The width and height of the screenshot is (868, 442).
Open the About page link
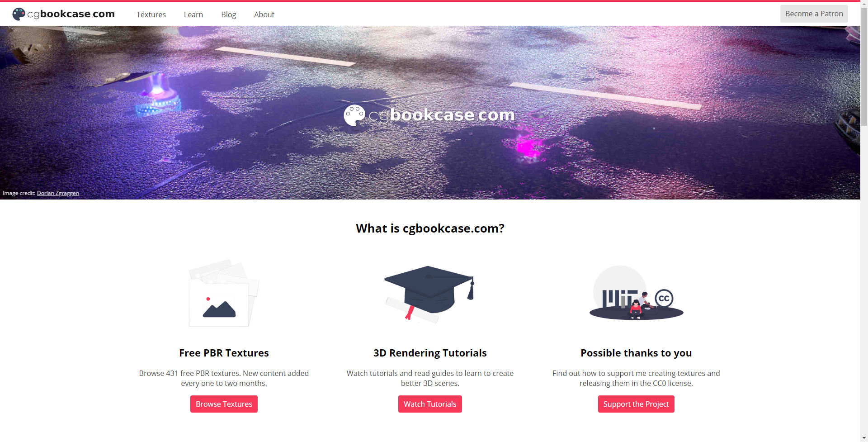click(x=264, y=14)
